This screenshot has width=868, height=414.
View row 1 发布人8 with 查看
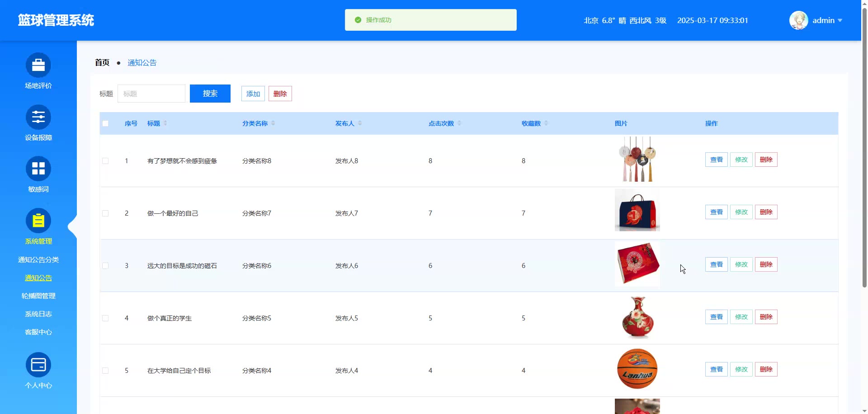[x=717, y=160]
